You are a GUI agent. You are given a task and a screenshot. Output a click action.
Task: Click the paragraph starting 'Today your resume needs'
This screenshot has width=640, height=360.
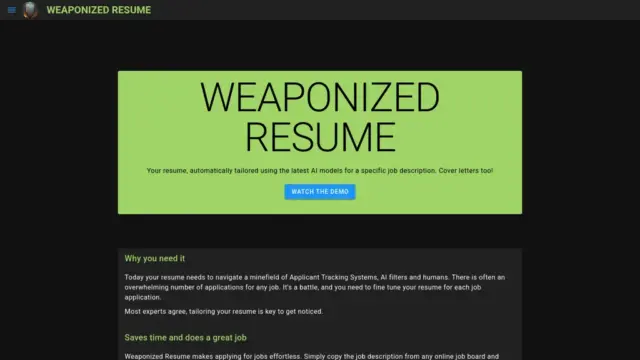pos(315,287)
